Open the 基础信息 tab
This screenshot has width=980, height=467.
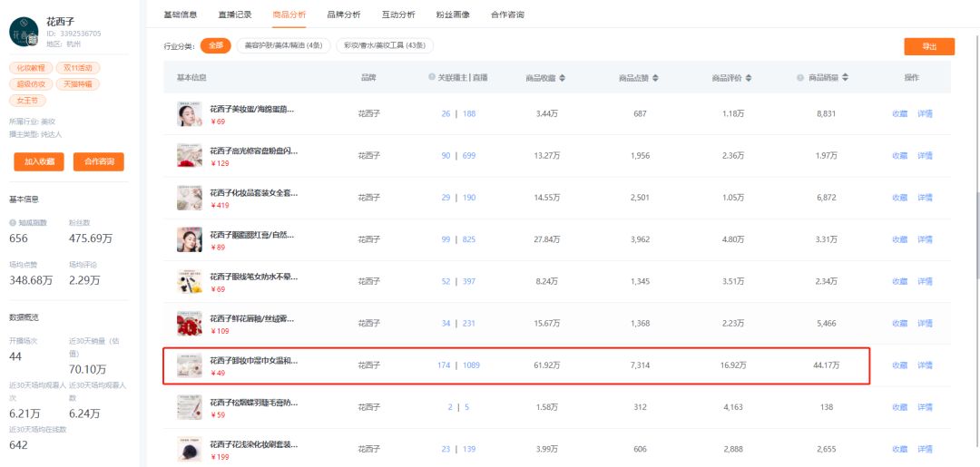tap(181, 15)
